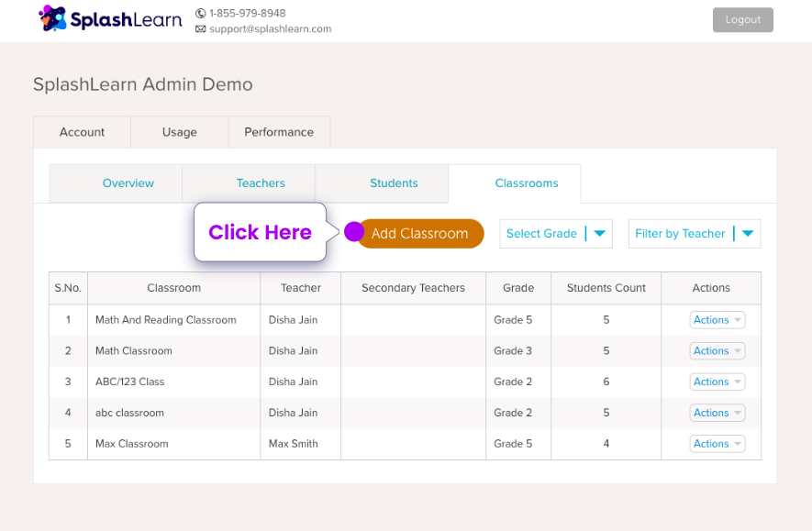Screen dimensions: 812x531
Task: Expand the Filter by Teacher dropdown
Action: tap(695, 234)
